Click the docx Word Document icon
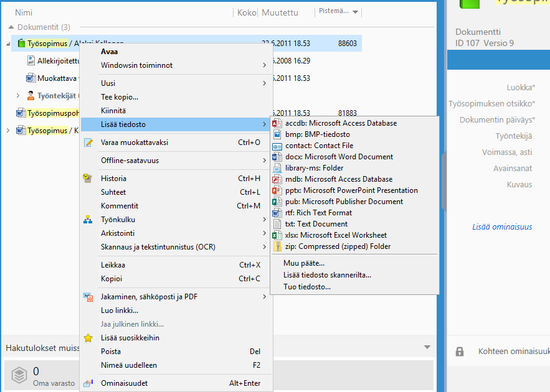This screenshot has width=550, height=392. pyautogui.click(x=277, y=157)
